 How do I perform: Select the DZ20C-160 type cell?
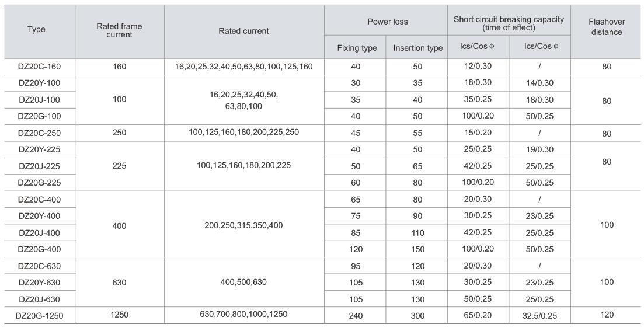[x=39, y=67]
